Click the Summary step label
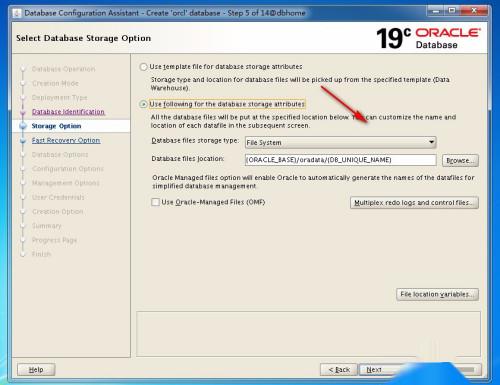 pyautogui.click(x=47, y=226)
